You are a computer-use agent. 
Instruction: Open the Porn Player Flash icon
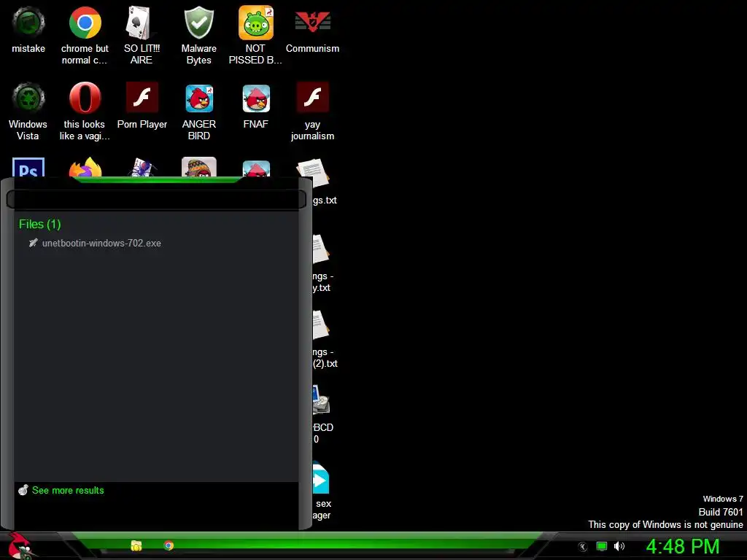pos(142,105)
